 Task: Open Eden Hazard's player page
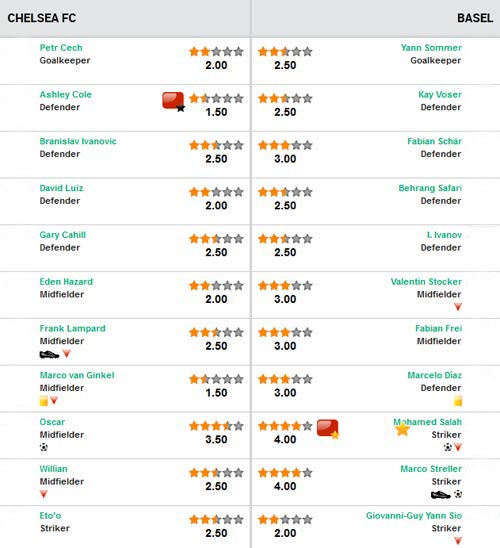[66, 282]
